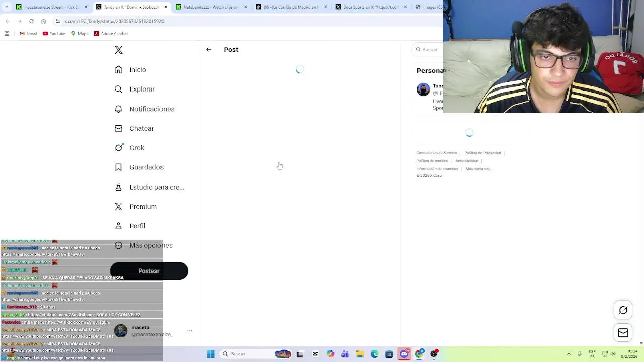Screen dimensions: 644x362
Task: Open the apps grid in bookmarks bar
Action: 7,34
